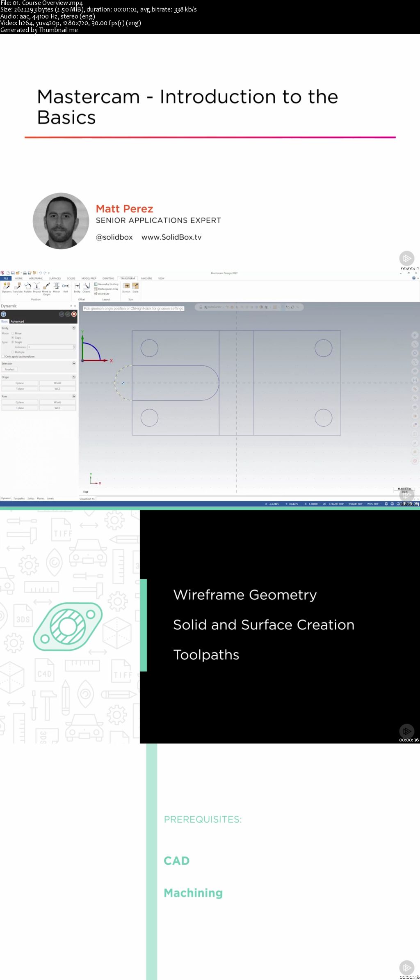Click Origin section World button
This screenshot has height=980, width=420.
point(57,383)
